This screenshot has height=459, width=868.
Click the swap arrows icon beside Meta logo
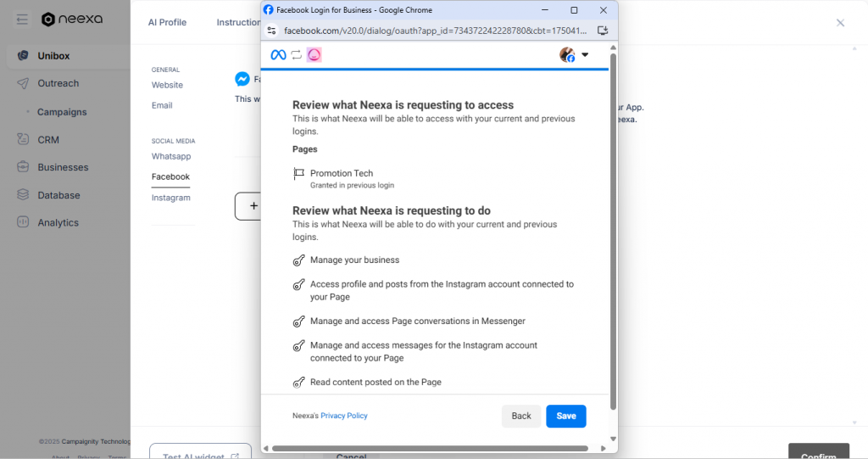[x=296, y=54]
